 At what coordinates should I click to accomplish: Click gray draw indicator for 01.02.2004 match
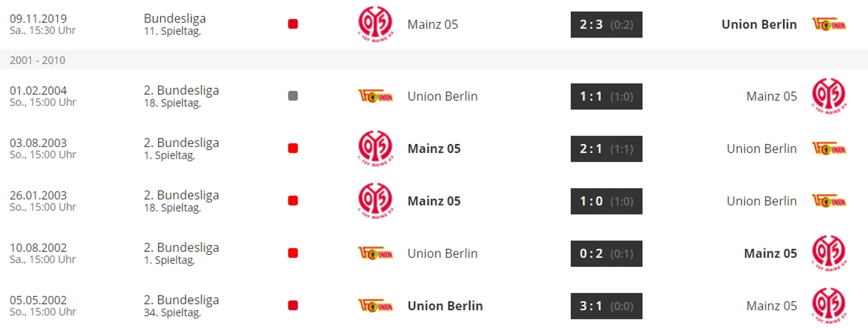293,96
